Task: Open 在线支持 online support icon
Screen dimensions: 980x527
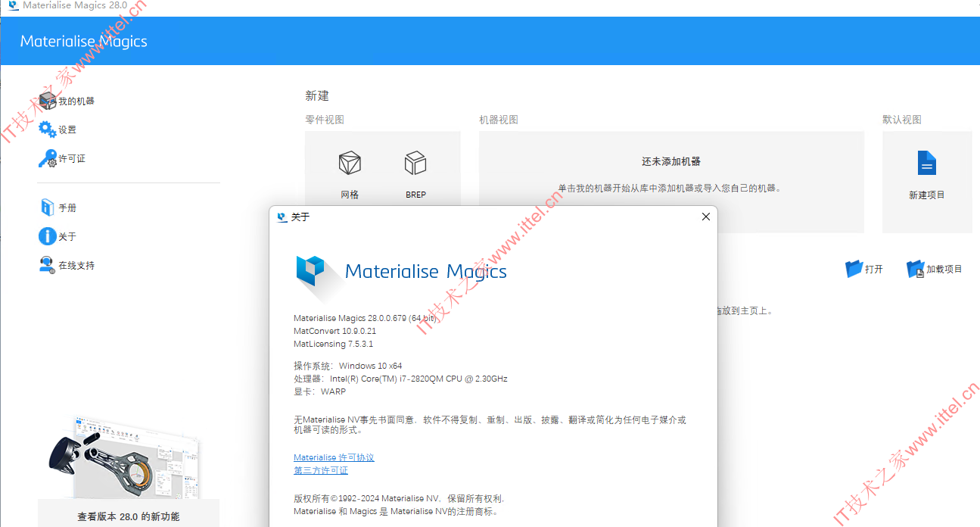Action: pos(48,265)
